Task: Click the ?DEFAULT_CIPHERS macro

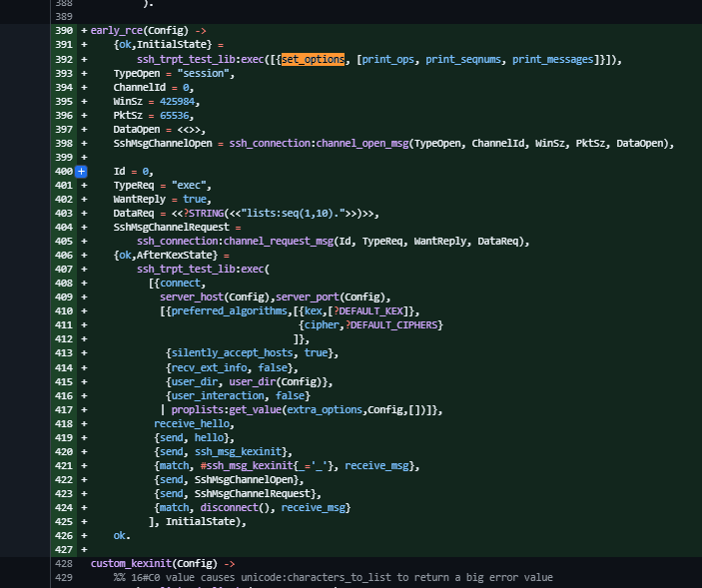Action: tap(391, 325)
